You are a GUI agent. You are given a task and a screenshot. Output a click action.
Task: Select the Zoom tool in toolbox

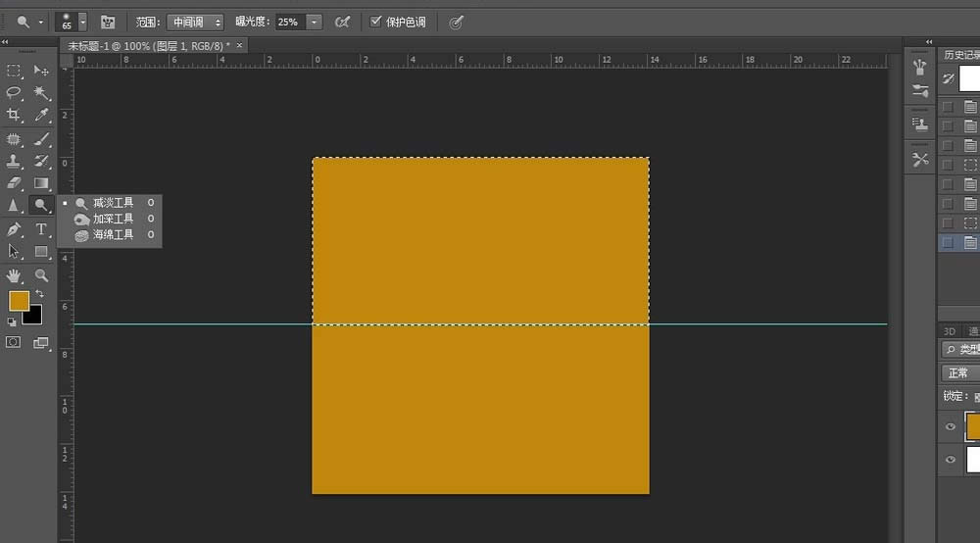click(41, 275)
